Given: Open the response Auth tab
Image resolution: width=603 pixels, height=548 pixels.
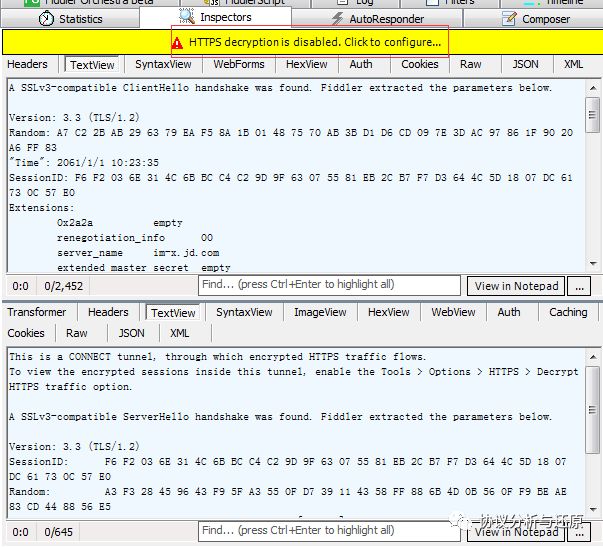Looking at the screenshot, I should coord(509,312).
